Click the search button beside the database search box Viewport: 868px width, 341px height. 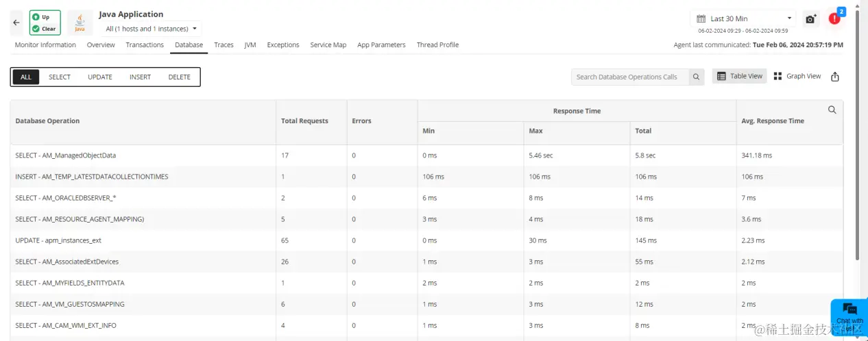click(x=696, y=77)
